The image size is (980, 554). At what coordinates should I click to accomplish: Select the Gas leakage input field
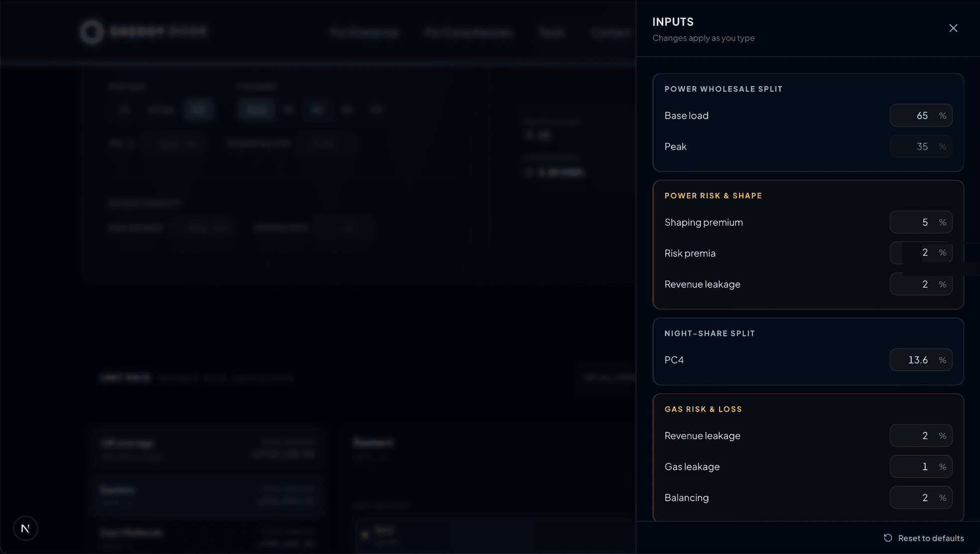[x=921, y=466]
